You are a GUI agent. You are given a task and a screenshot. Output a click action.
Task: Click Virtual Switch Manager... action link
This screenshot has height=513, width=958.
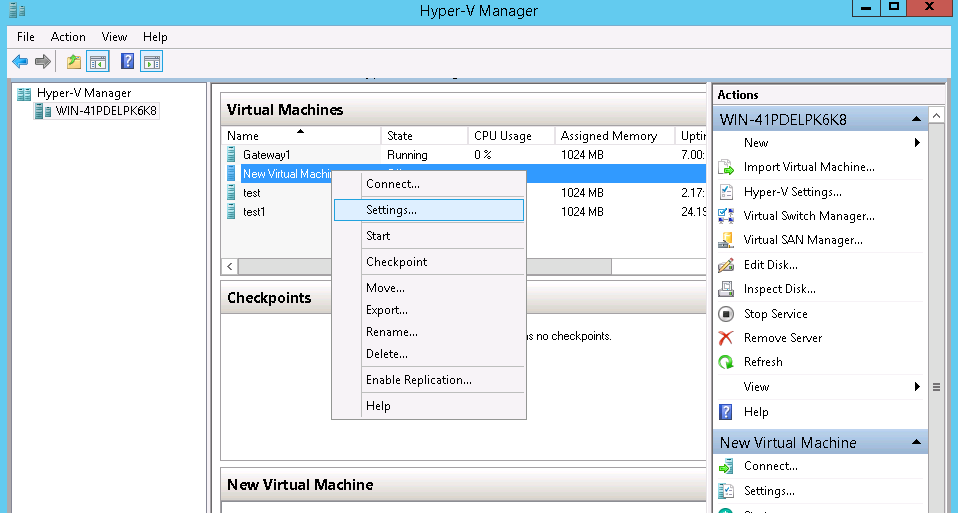(x=809, y=216)
